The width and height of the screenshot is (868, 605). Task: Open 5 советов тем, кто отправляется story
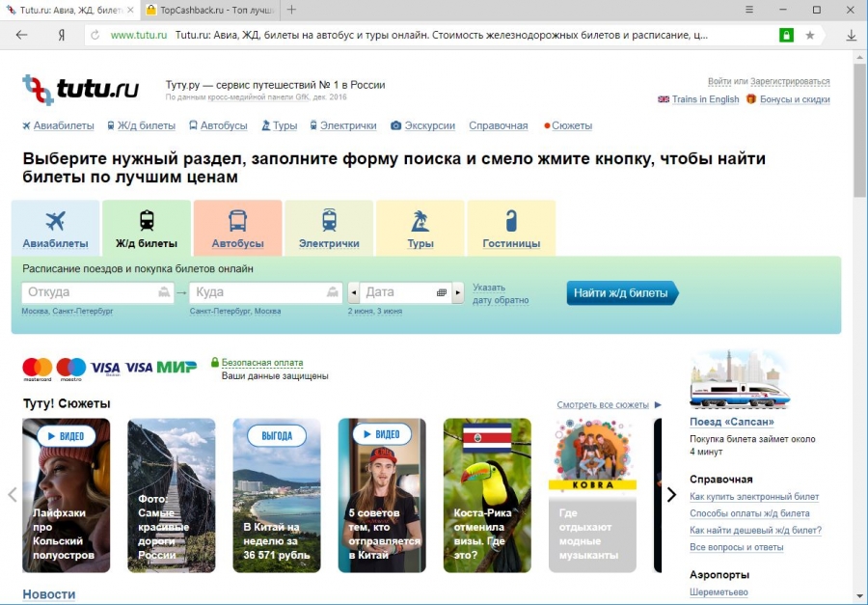coord(382,495)
